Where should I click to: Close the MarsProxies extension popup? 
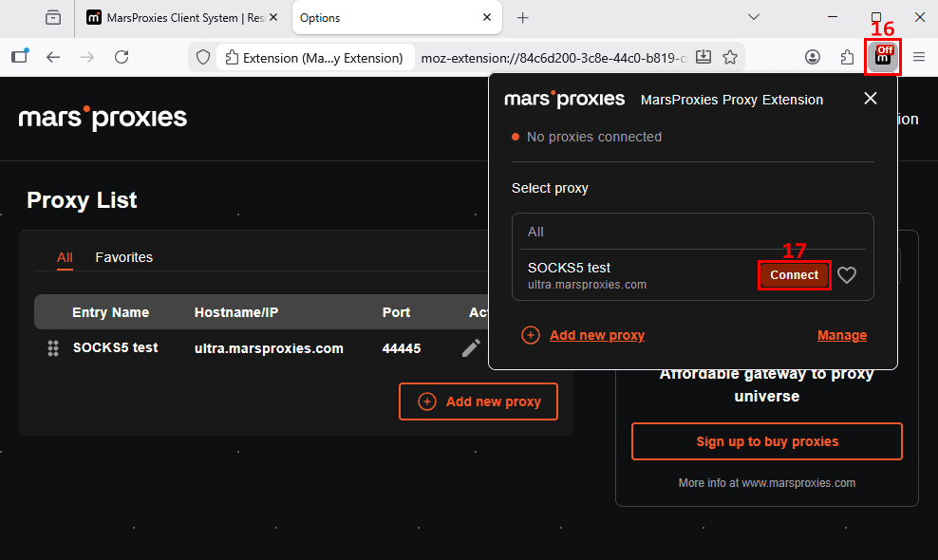click(871, 98)
